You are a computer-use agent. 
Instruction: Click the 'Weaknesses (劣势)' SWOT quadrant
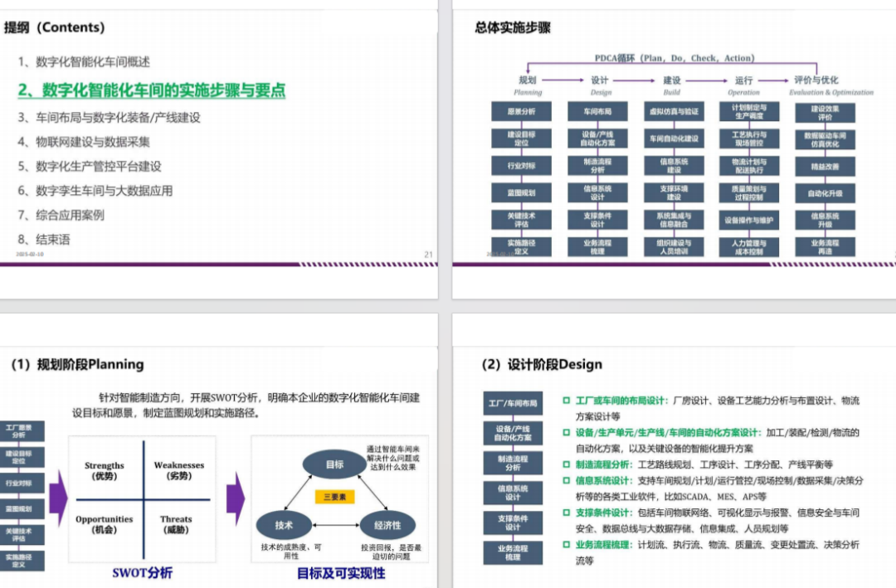179,470
